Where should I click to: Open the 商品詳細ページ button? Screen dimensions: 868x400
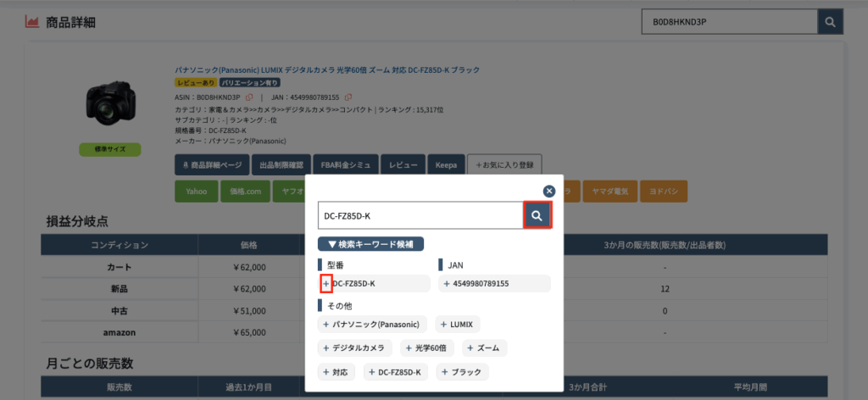pyautogui.click(x=211, y=165)
